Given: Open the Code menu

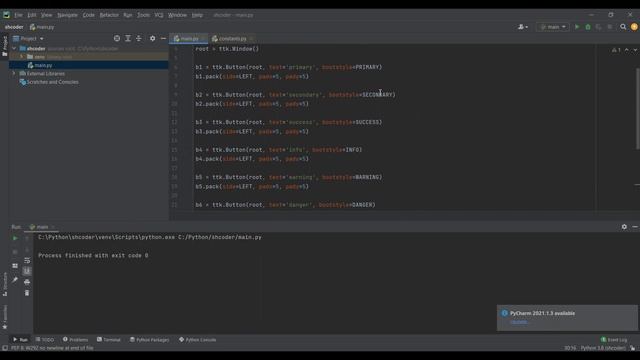Looking at the screenshot, I should (89, 15).
